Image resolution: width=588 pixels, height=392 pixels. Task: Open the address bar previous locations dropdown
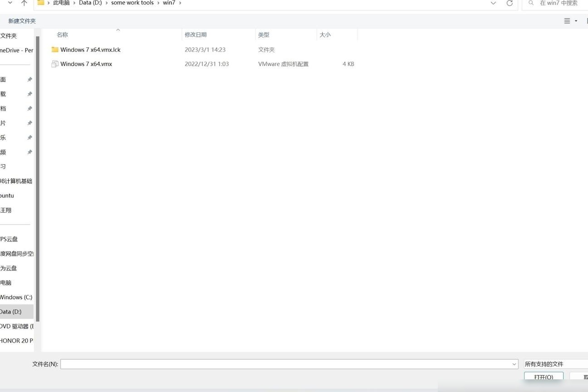pyautogui.click(x=493, y=3)
